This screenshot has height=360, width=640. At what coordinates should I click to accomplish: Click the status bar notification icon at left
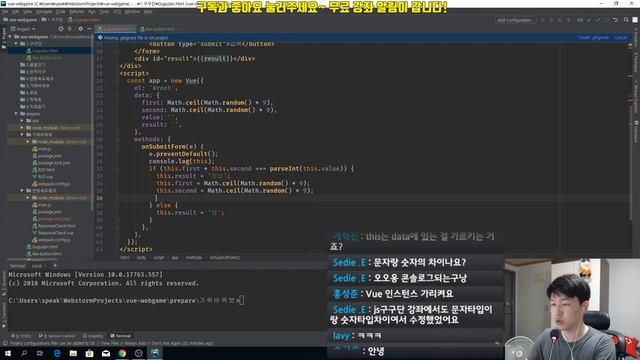pos(5,343)
